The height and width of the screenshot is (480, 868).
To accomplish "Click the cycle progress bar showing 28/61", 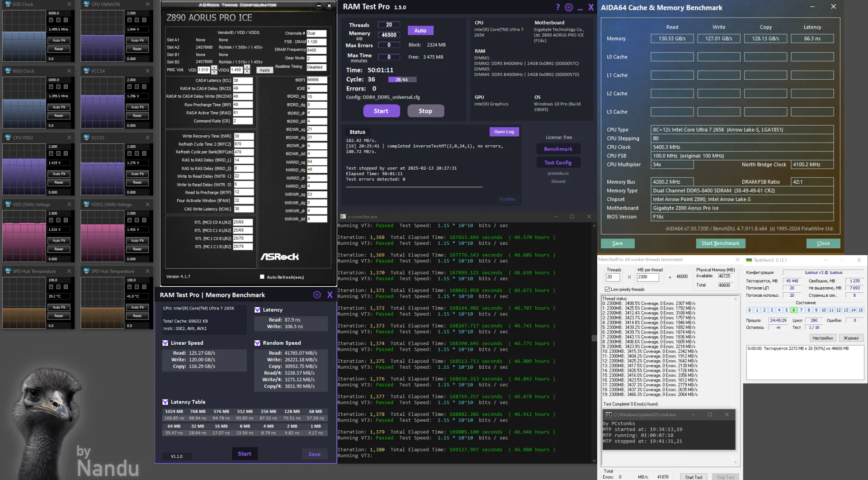I will [x=401, y=80].
